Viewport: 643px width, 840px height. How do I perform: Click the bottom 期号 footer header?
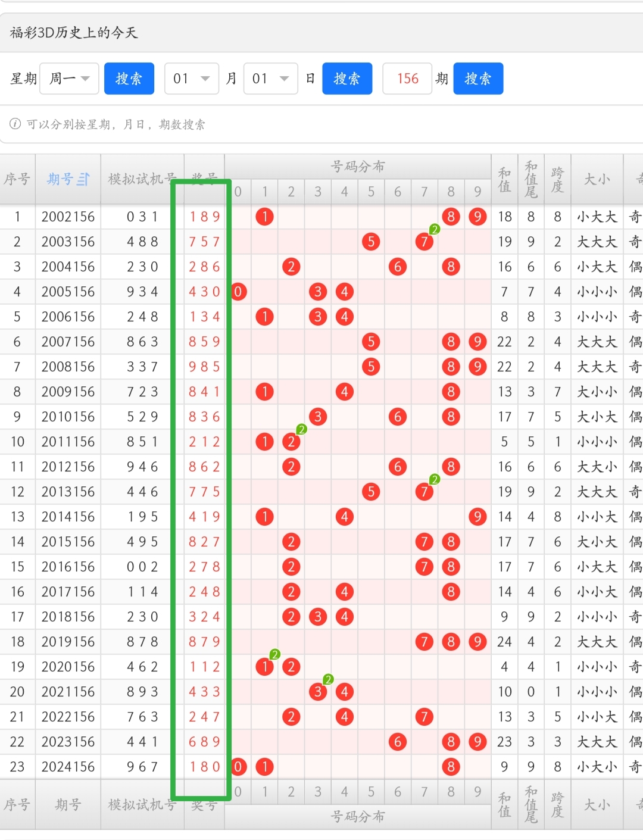(x=68, y=805)
